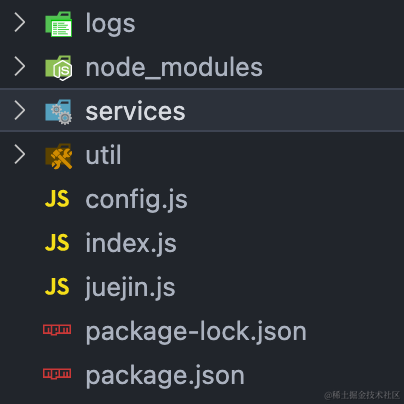Select the services folder label
The image size is (404, 404).
point(135,112)
